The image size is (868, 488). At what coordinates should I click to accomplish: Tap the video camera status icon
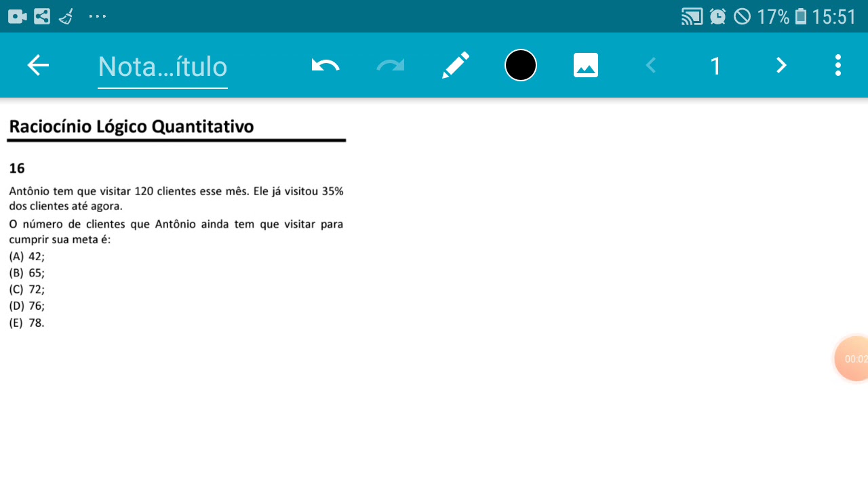(18, 16)
